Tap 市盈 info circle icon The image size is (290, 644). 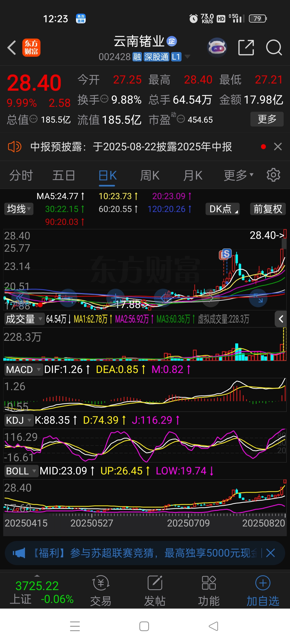coord(181,119)
